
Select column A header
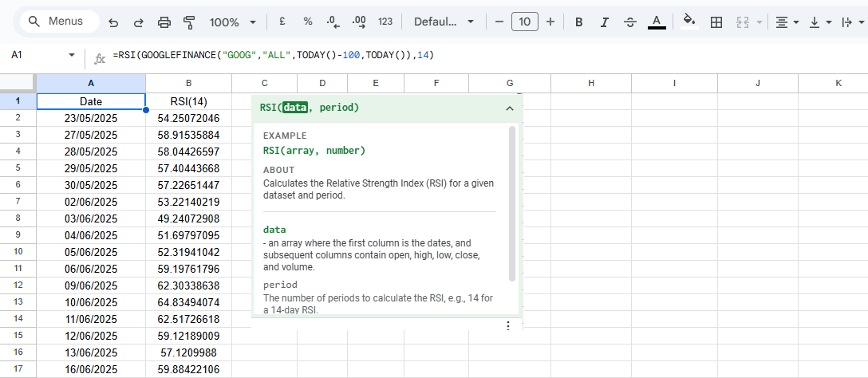[x=91, y=83]
